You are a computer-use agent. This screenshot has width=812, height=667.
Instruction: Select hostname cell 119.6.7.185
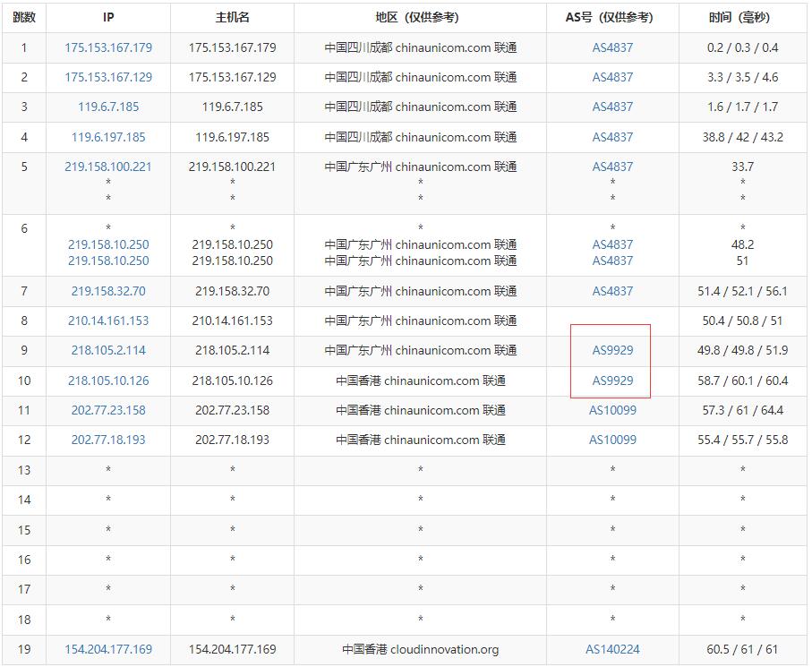click(x=232, y=107)
